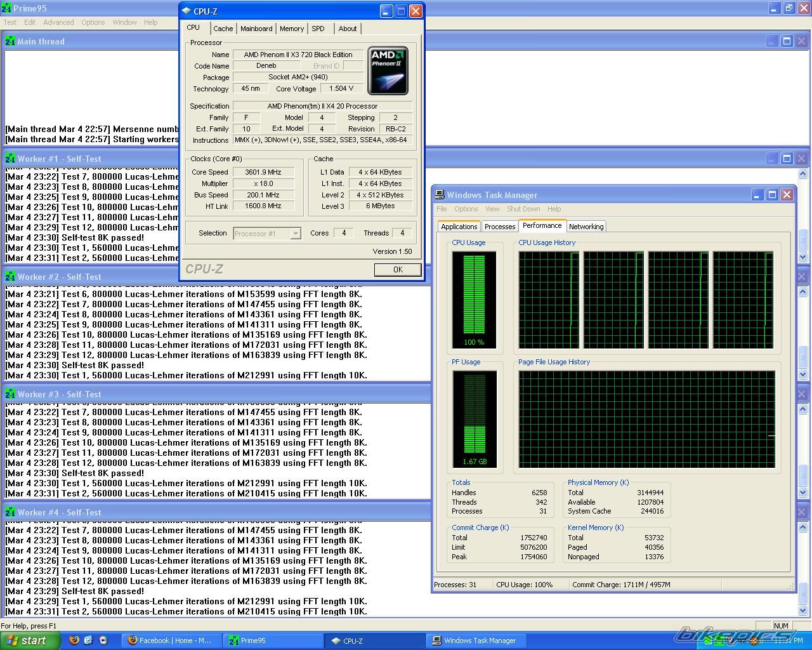The height and width of the screenshot is (650, 812).
Task: Click the Worker #4 window icon
Action: [10, 512]
